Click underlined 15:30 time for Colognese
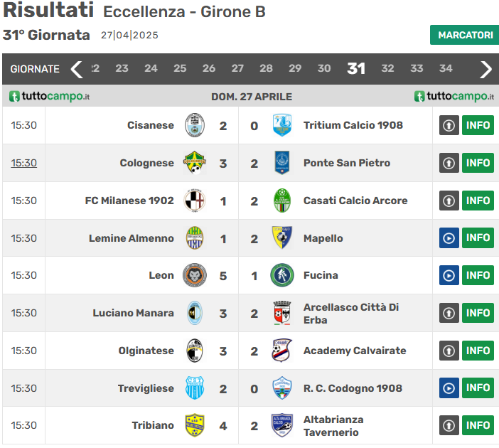Screen dimensions: 499x448 pyautogui.click(x=23, y=163)
